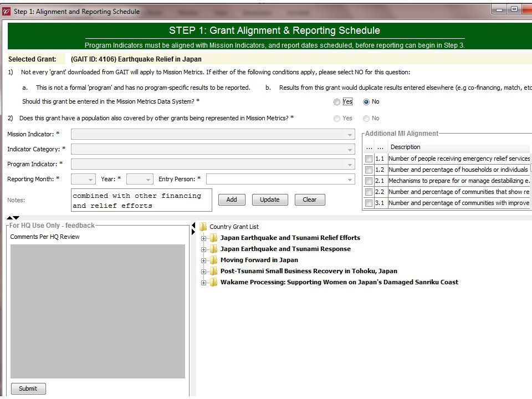Click 'Number and percentage of communities that show re'

[459, 192]
